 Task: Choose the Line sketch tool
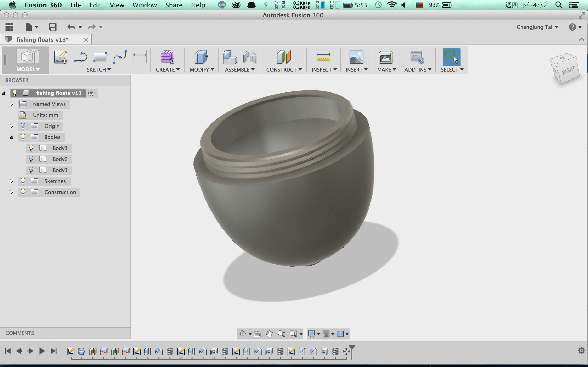tap(80, 57)
